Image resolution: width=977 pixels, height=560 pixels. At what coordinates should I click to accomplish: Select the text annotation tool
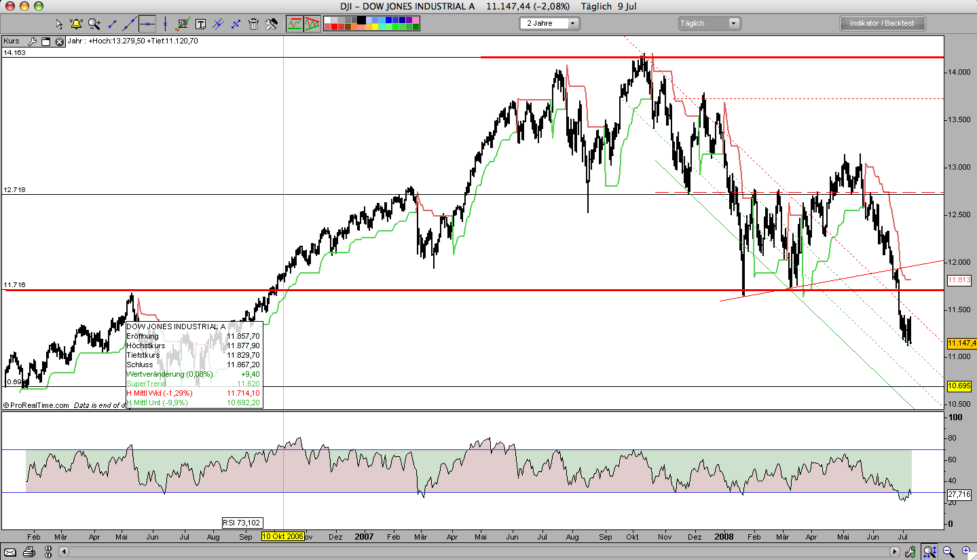(200, 24)
